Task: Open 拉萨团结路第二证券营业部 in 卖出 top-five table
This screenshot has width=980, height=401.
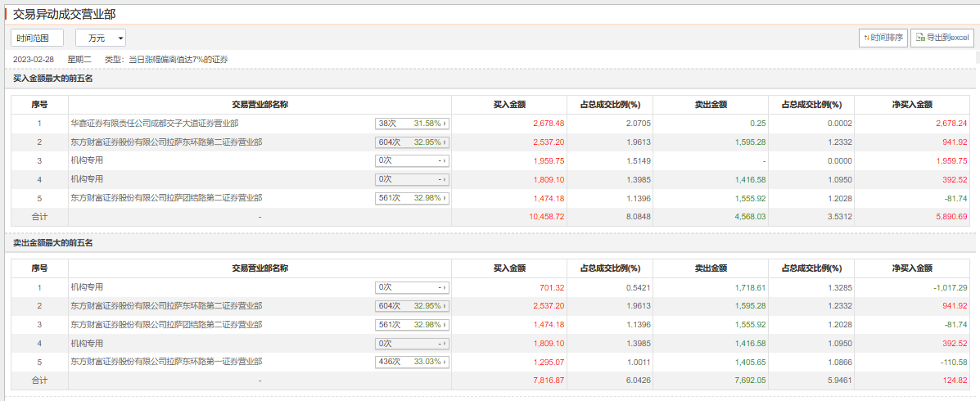Action: click(x=166, y=325)
